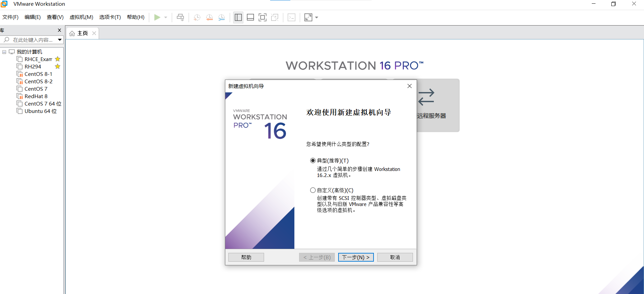
Task: Click the full screen mode icon
Action: point(262,17)
